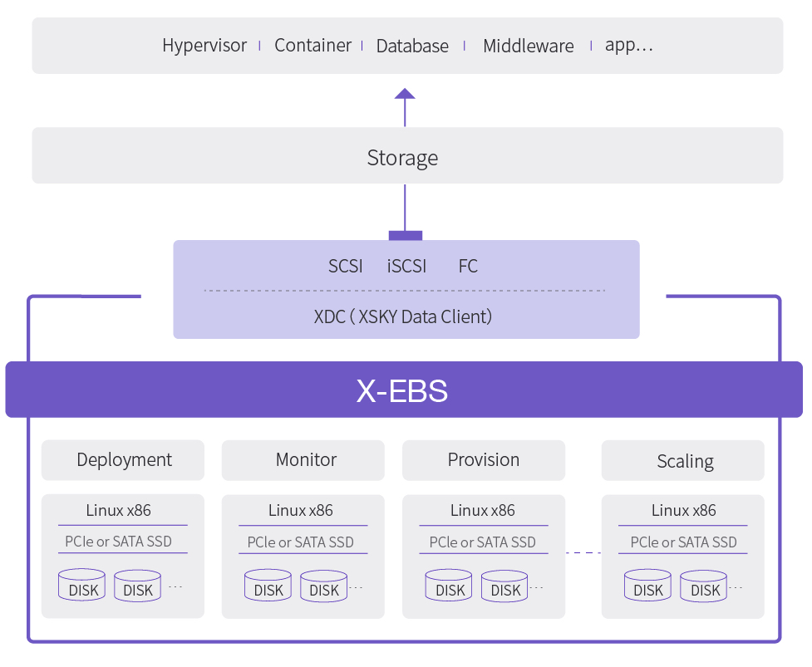The height and width of the screenshot is (667, 812).
Task: Click the first DISK cylinder under Deployment
Action: (81, 585)
